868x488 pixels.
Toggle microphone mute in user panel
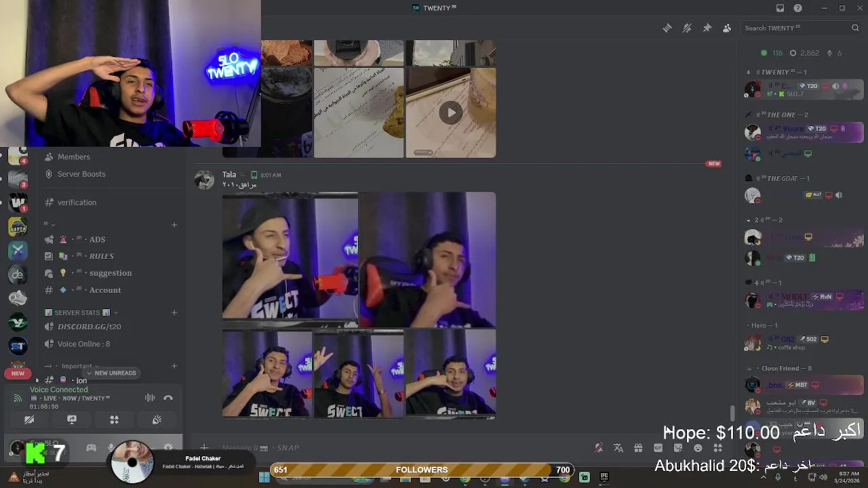[111, 447]
